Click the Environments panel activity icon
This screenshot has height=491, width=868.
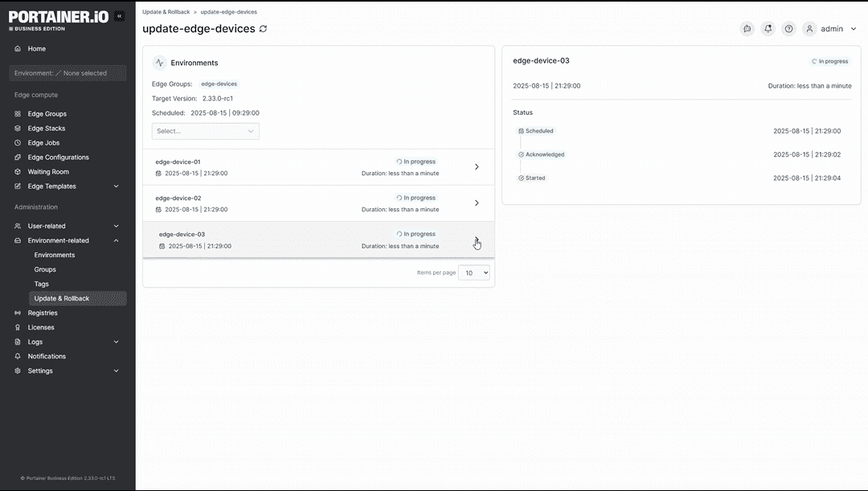159,63
